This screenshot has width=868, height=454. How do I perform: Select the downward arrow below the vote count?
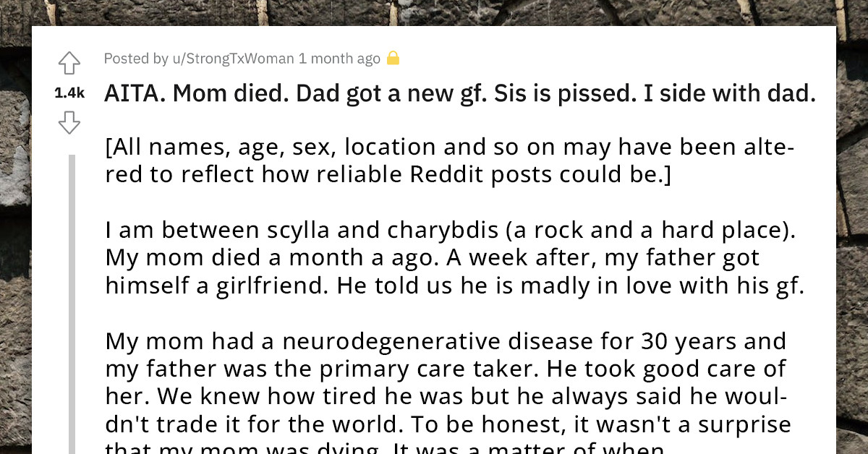pos(69,123)
